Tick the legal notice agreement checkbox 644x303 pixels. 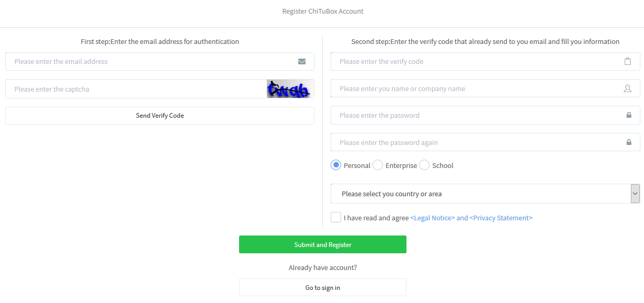(336, 217)
